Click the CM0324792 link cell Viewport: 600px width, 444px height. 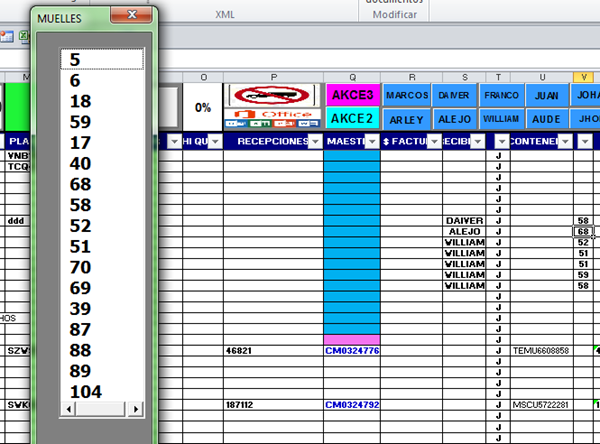[352, 405]
